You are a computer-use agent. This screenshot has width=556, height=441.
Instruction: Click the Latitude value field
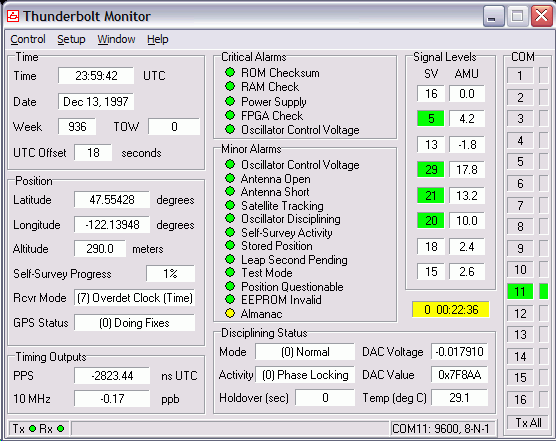click(x=112, y=200)
